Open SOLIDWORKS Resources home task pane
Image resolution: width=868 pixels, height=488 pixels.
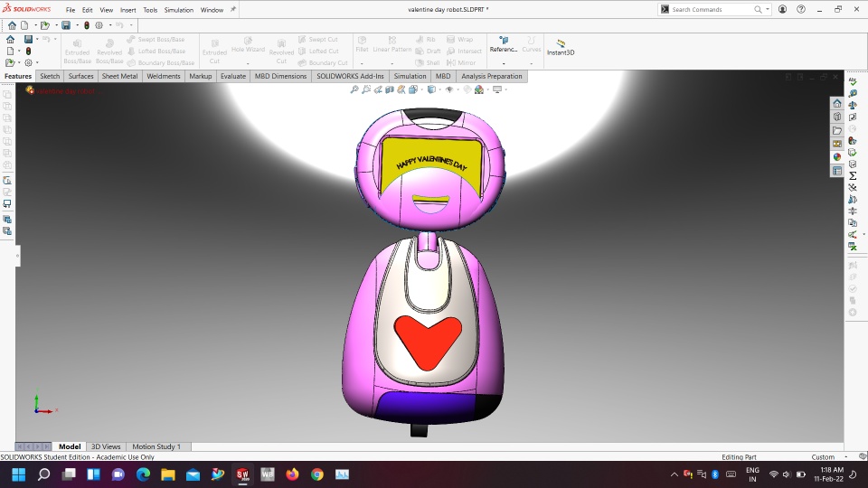837,103
